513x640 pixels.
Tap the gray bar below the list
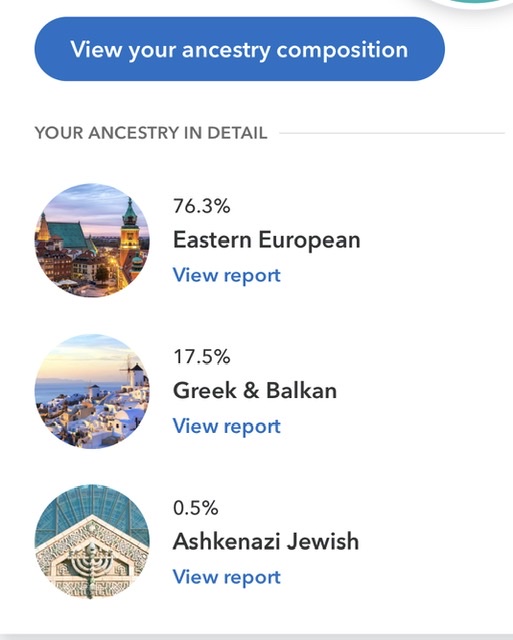pyautogui.click(x=256, y=637)
